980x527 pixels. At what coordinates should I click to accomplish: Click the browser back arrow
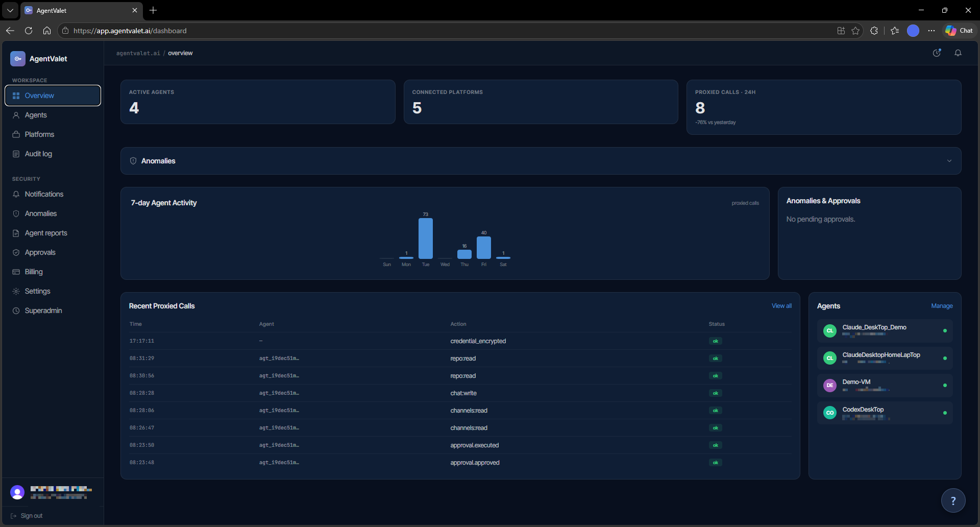pos(10,31)
